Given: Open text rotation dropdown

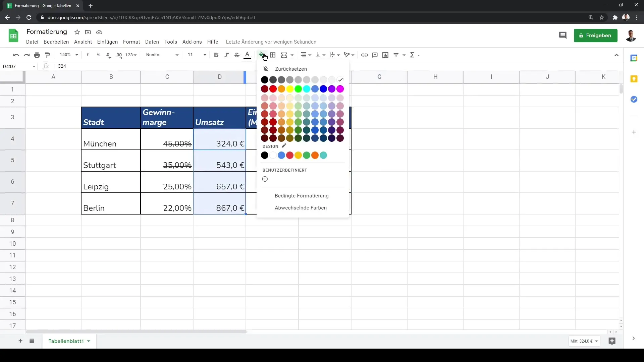Looking at the screenshot, I should [349, 55].
